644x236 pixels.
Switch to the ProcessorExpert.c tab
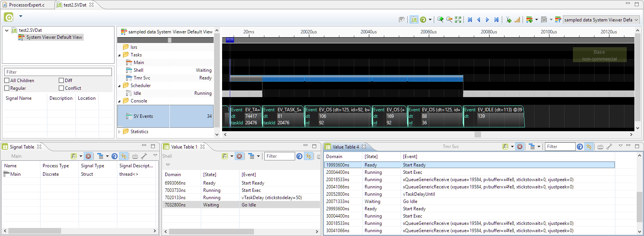point(27,5)
